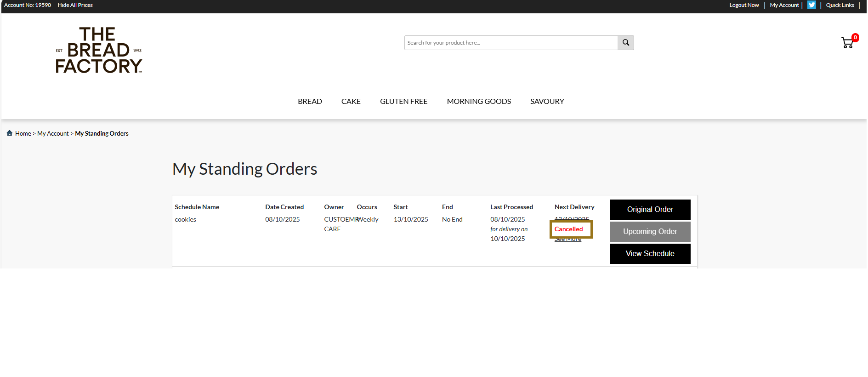
Task: Click the cookies schedule name
Action: [x=185, y=220]
